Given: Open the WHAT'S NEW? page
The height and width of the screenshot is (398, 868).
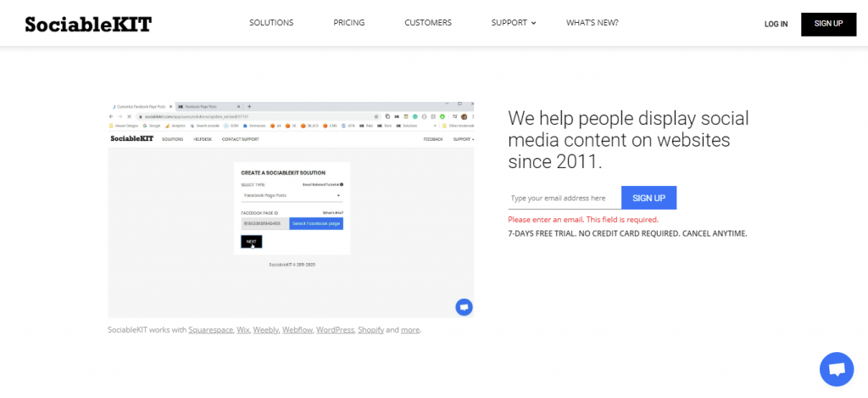Looking at the screenshot, I should (593, 23).
